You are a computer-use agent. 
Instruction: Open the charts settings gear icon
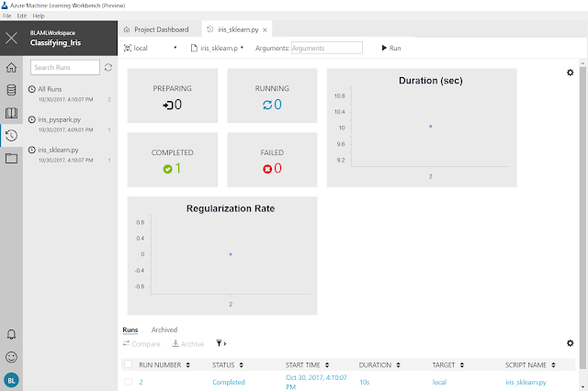pos(570,73)
